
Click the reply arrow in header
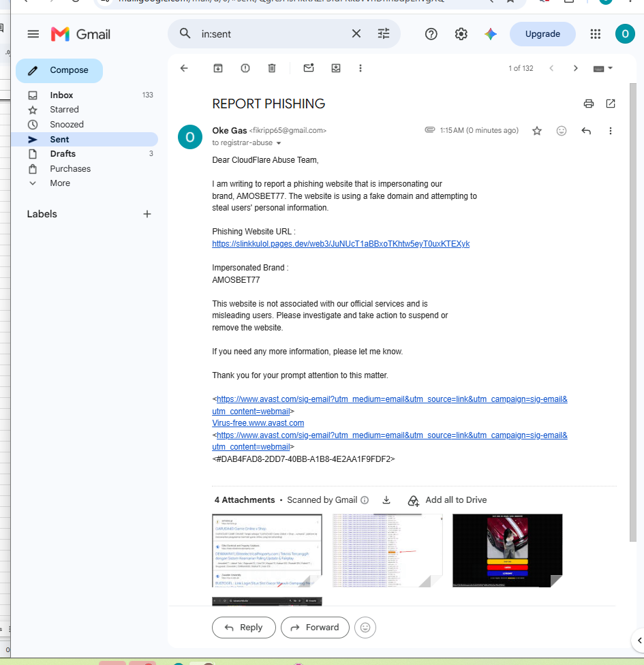[x=586, y=131]
